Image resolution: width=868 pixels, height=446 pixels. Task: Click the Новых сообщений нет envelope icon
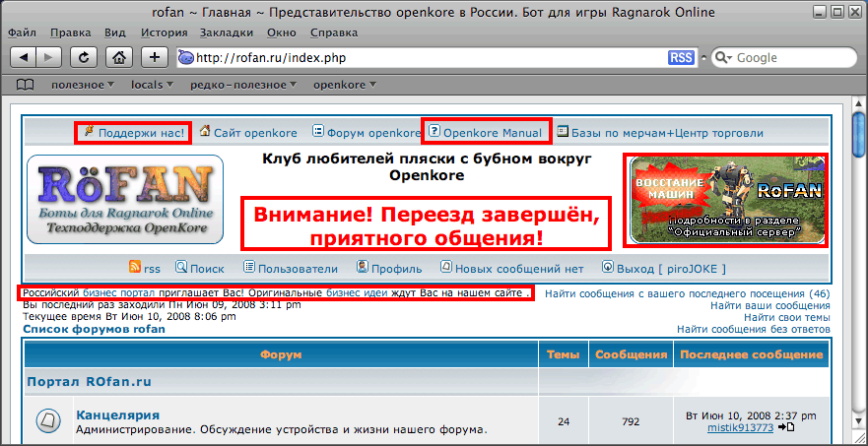pyautogui.click(x=446, y=267)
